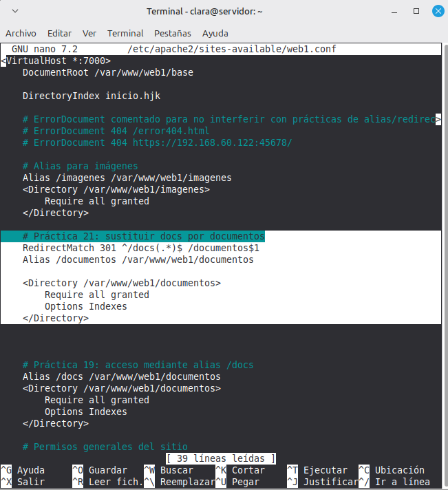448x490 pixels.
Task: Click the Práctica 19 comment line
Action: point(138,365)
